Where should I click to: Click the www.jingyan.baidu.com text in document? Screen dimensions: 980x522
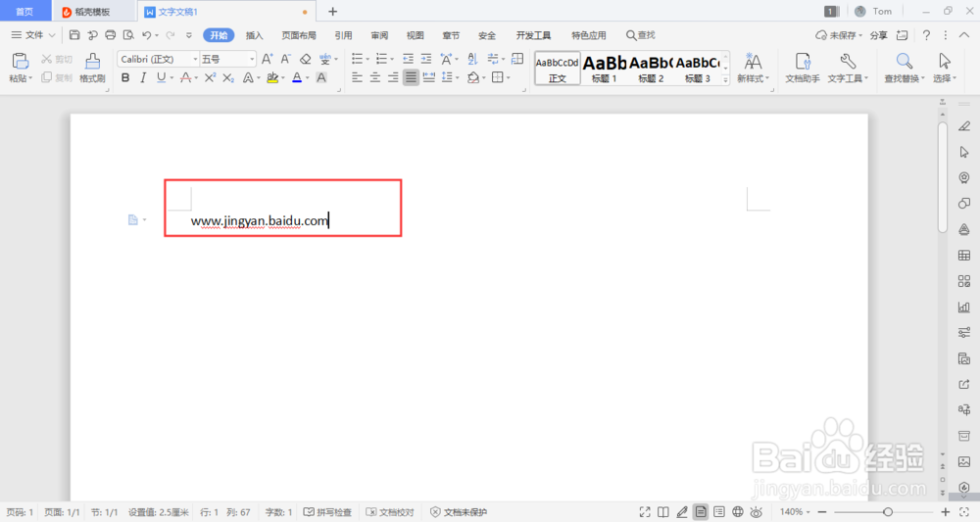(260, 220)
